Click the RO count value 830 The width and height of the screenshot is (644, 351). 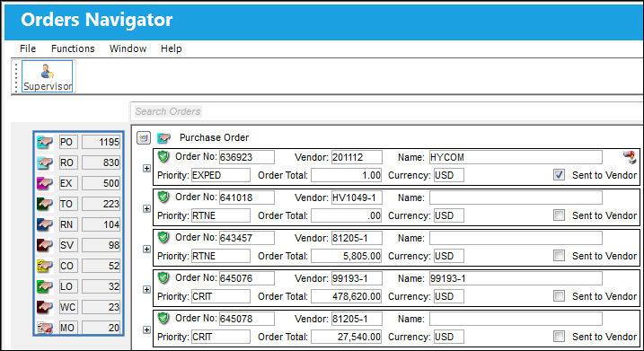pos(101,162)
